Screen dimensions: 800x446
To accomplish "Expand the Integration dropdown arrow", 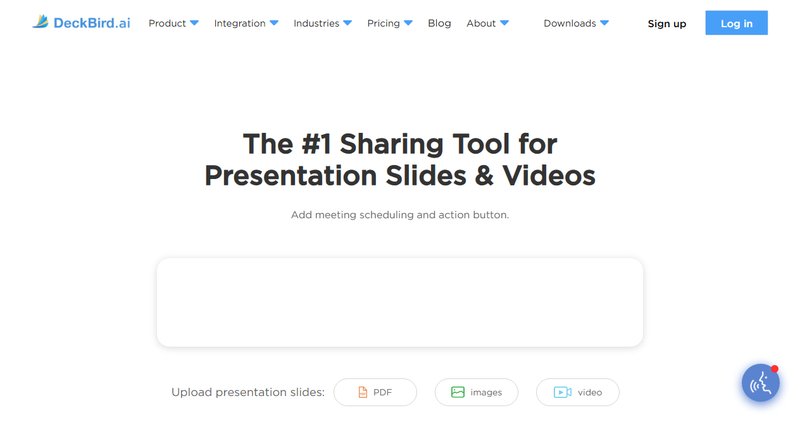I will (274, 23).
